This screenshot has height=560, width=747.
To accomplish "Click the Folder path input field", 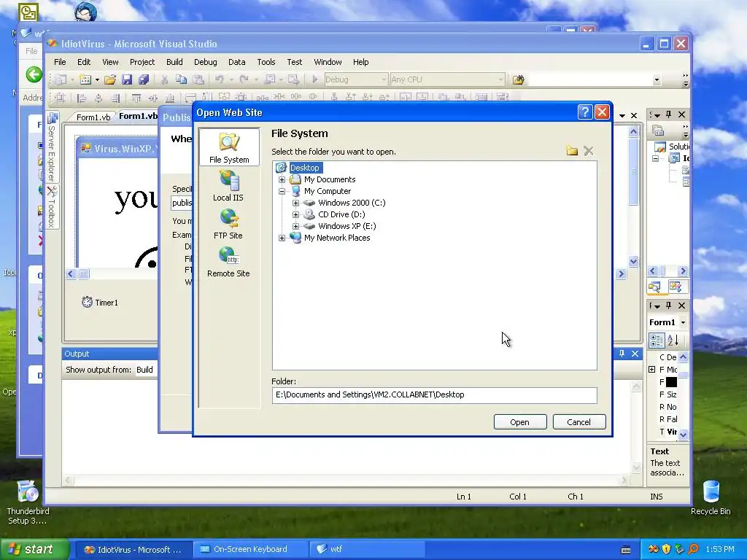I will 434,394.
